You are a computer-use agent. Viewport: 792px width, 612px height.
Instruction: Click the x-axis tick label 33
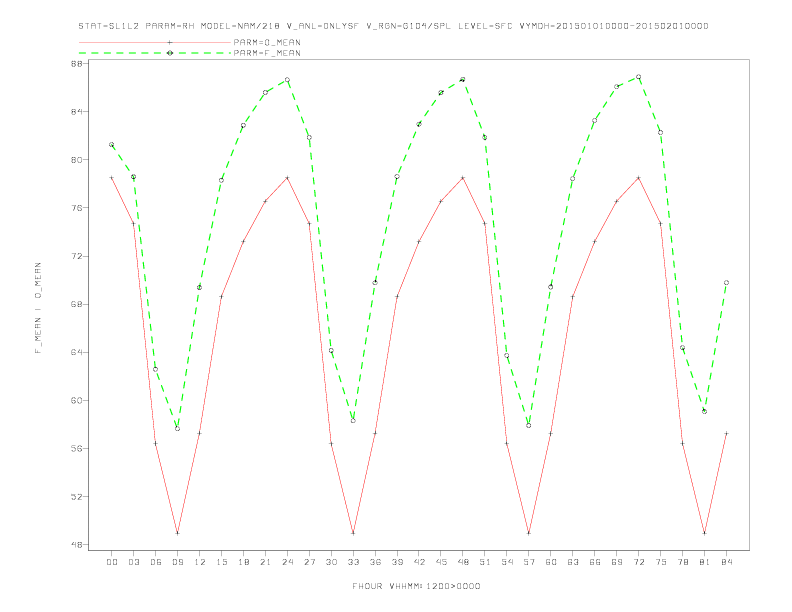click(x=353, y=562)
